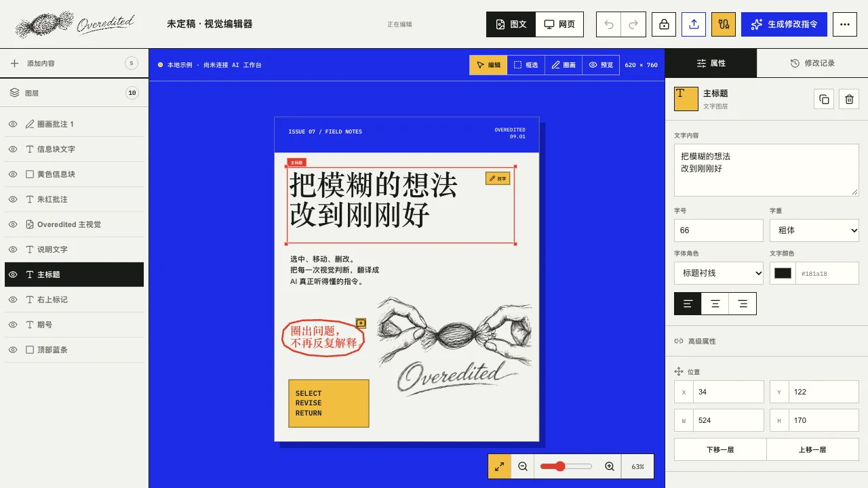Switch to the 修改记录 tab
Viewport: 868px width, 488px height.
812,63
